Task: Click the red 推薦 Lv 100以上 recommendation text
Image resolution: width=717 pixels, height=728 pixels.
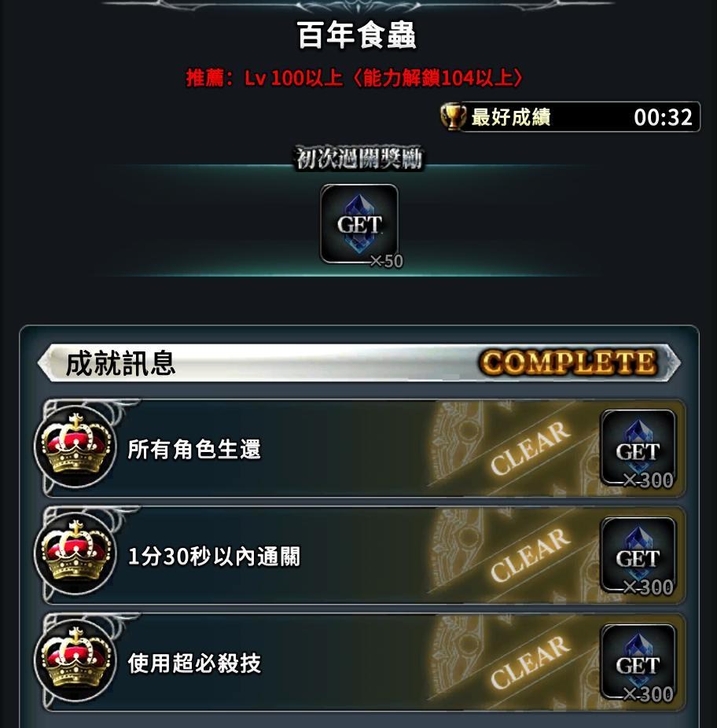Action: coord(355,78)
